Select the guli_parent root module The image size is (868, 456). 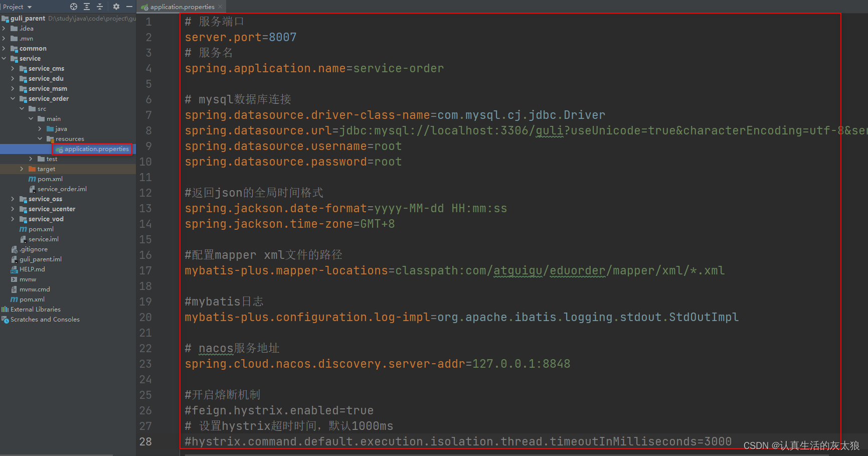coord(28,19)
